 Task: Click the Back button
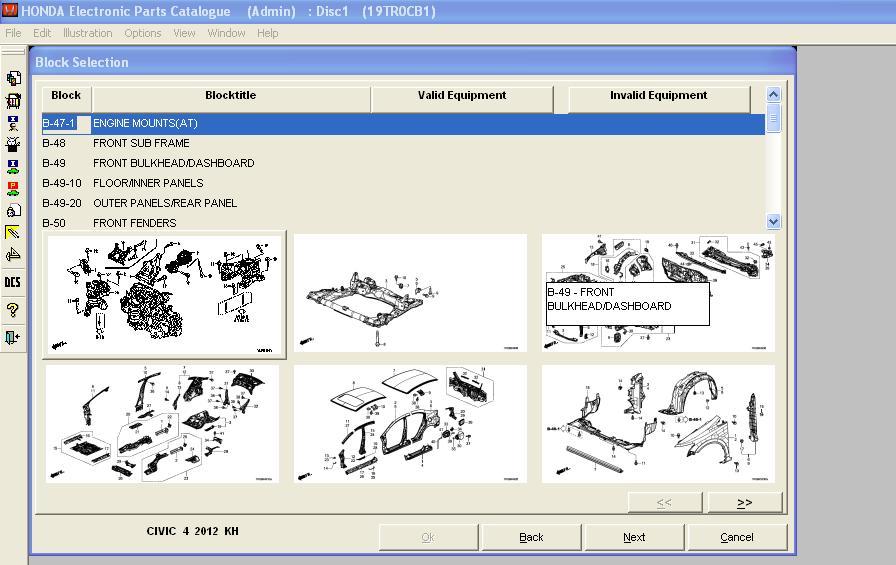tap(531, 537)
